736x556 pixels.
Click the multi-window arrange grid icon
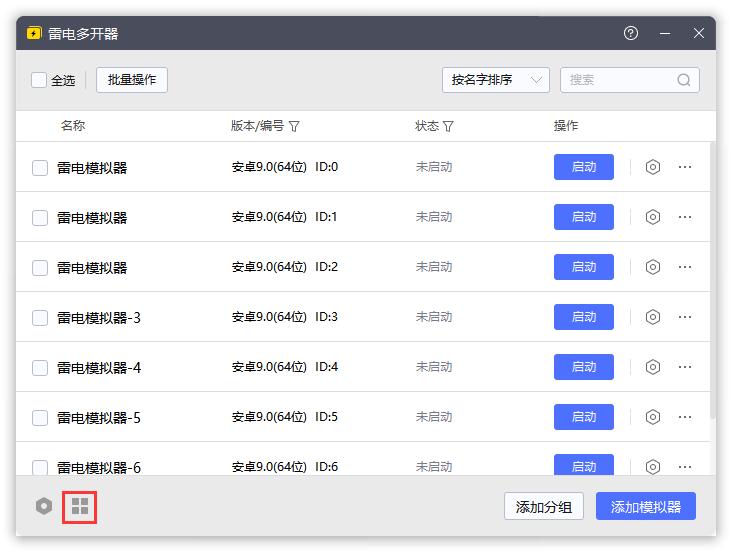click(x=80, y=506)
